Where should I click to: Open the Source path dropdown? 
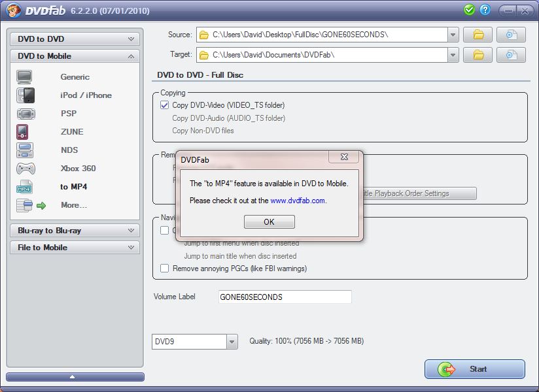click(453, 35)
